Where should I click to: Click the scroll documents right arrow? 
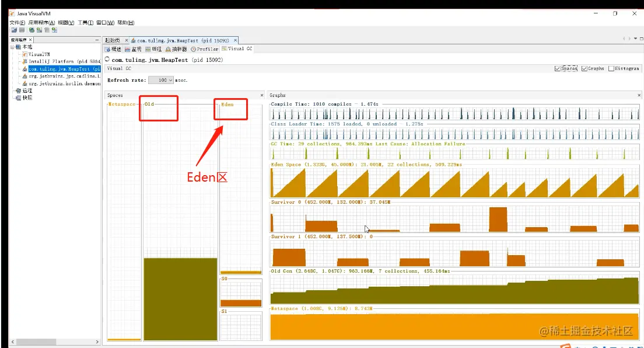point(629,39)
